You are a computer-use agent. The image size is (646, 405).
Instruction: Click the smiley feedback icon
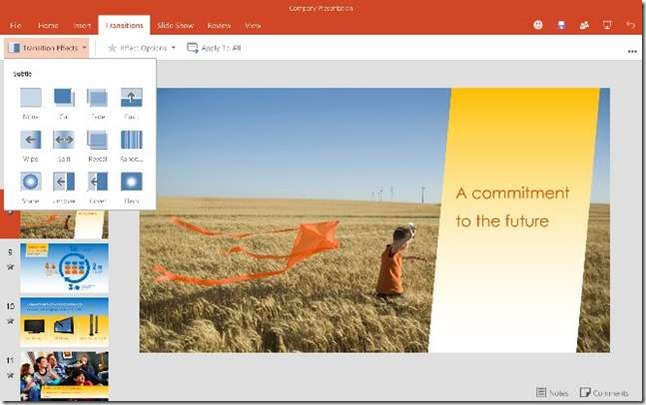(538, 24)
